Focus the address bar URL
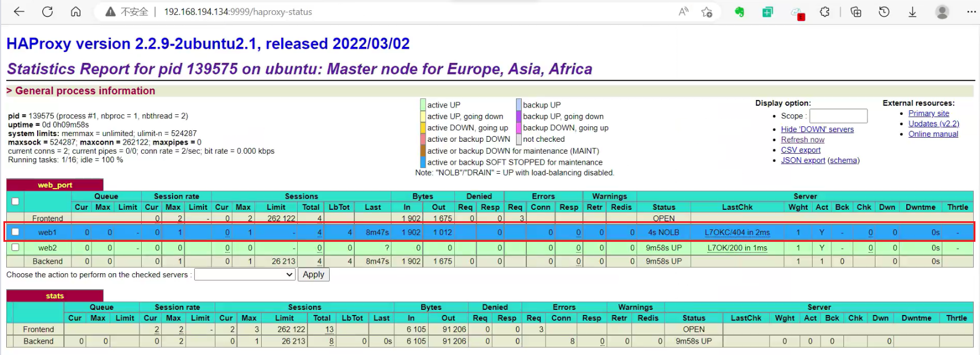This screenshot has width=980, height=355. pyautogui.click(x=238, y=11)
